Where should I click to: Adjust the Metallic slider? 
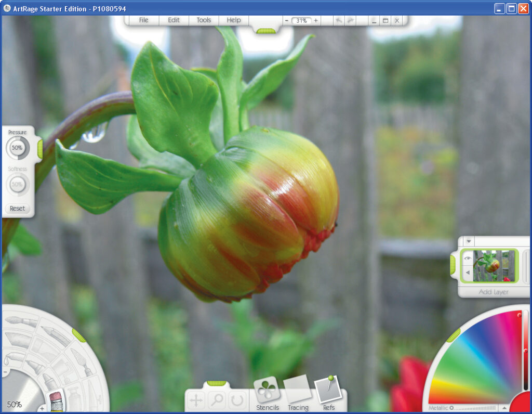tap(473, 408)
